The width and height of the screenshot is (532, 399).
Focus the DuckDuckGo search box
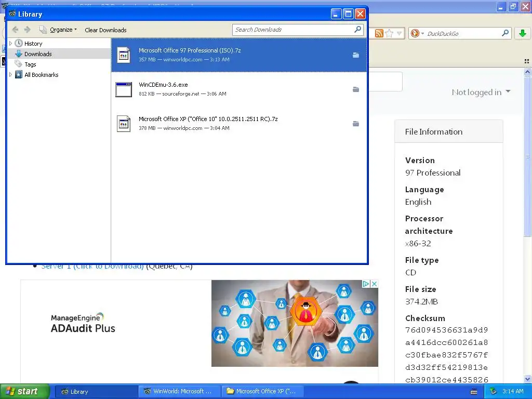(x=463, y=34)
